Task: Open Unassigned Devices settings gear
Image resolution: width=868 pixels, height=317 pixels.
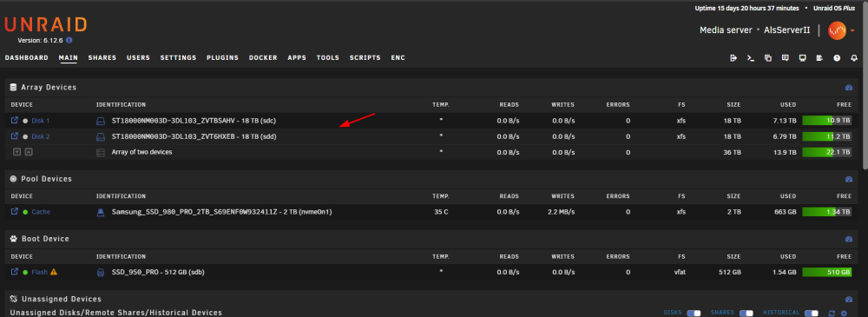Action: point(845,314)
